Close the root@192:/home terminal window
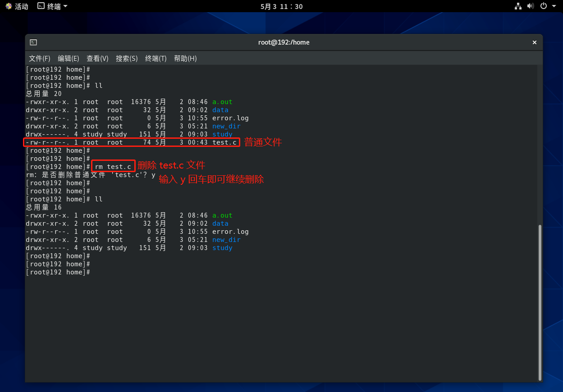563x392 pixels. click(x=535, y=42)
